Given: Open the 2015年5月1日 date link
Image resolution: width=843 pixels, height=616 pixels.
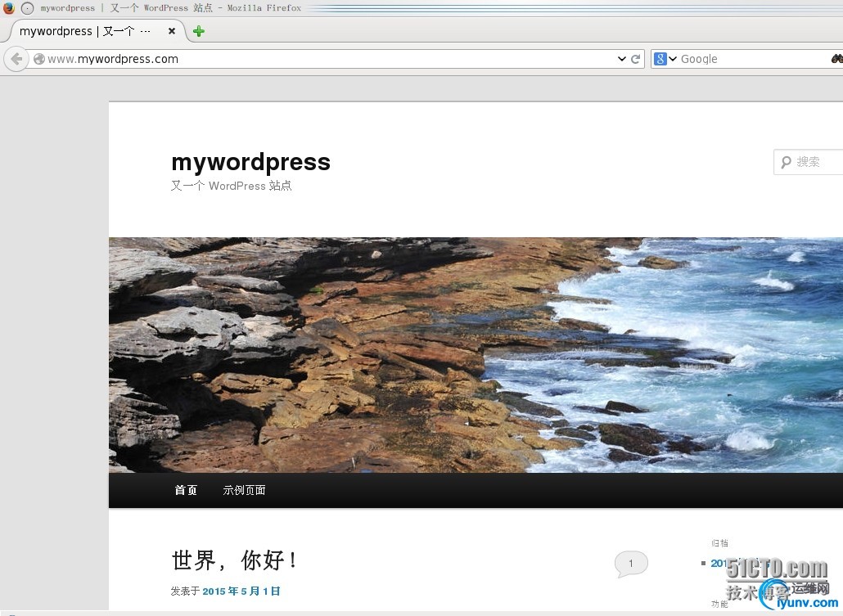Looking at the screenshot, I should [241, 591].
